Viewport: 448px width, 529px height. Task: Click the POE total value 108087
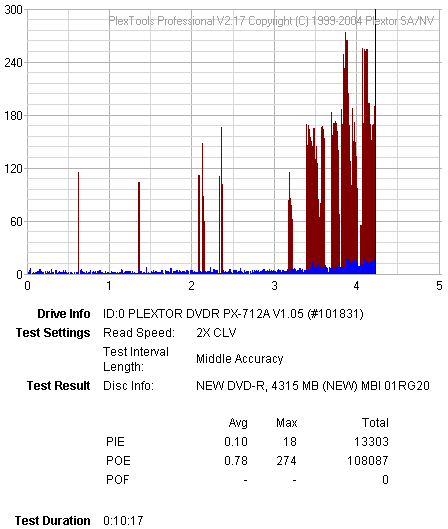click(368, 461)
